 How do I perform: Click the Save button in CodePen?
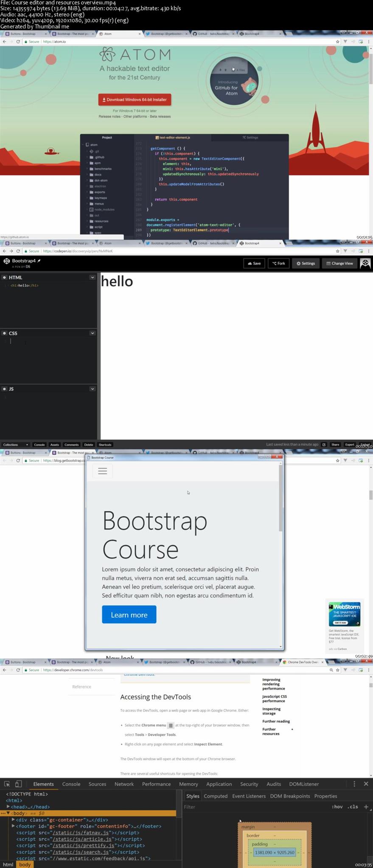point(254,263)
